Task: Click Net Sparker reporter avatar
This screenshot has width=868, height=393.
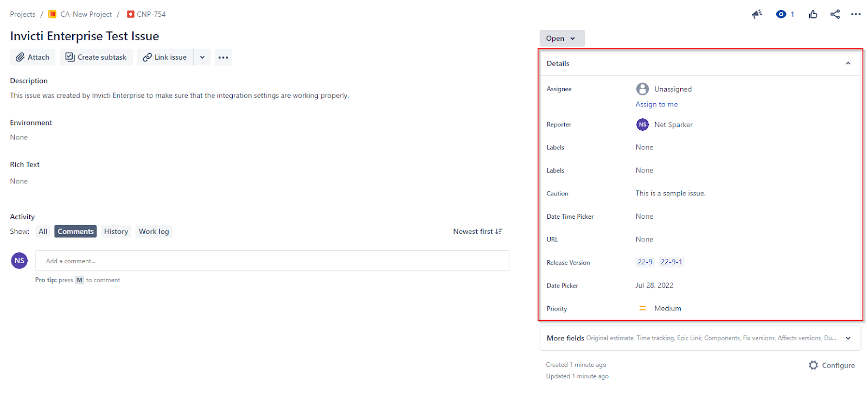Action: coord(642,124)
